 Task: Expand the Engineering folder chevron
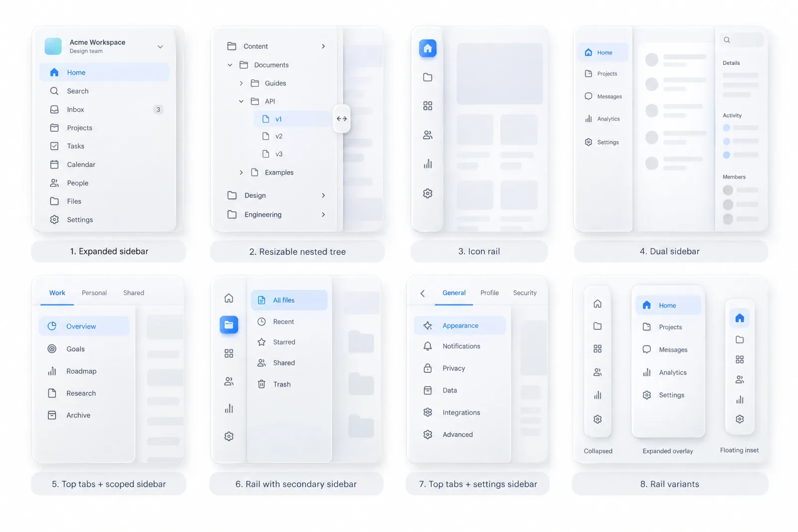pyautogui.click(x=323, y=214)
